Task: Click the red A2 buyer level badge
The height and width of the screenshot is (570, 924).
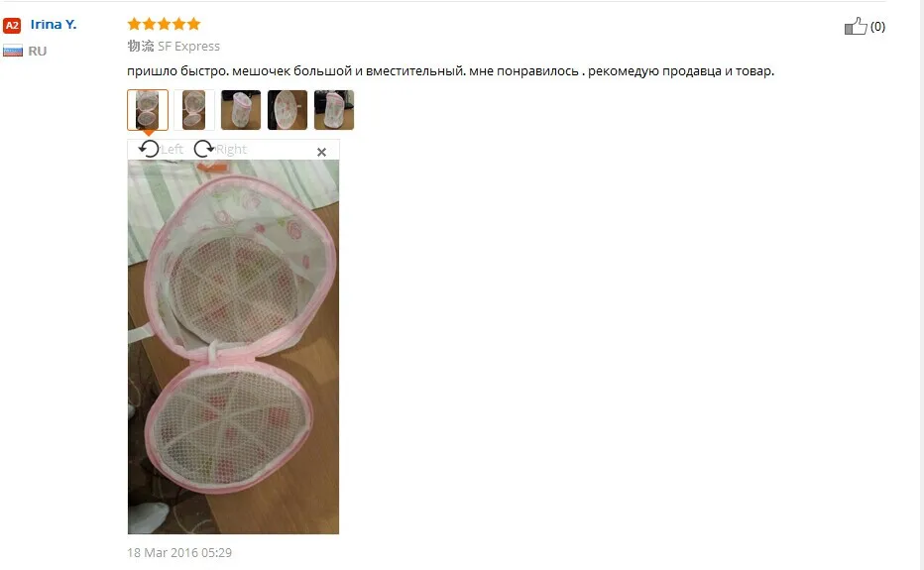Action: (x=12, y=26)
